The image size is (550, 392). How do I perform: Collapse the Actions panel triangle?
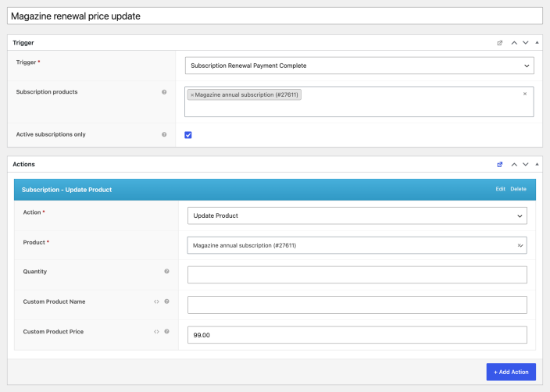point(537,164)
